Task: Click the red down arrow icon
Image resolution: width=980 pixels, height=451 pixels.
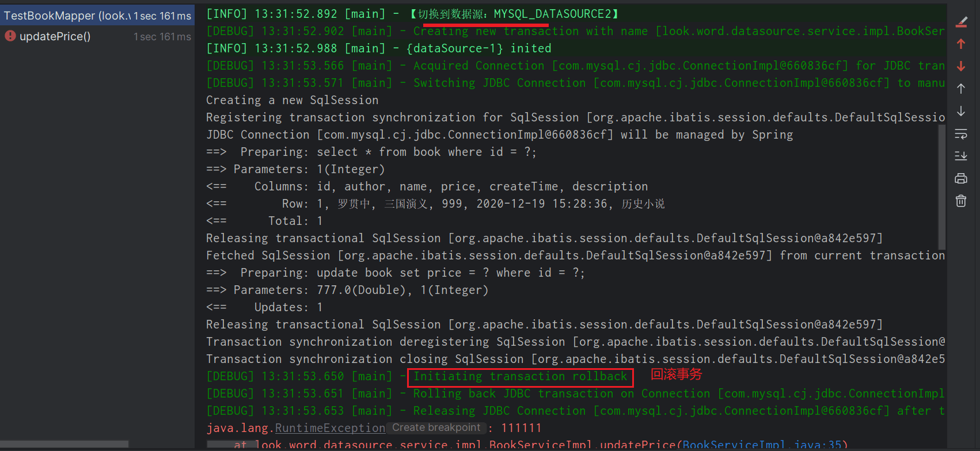Action: [961, 66]
